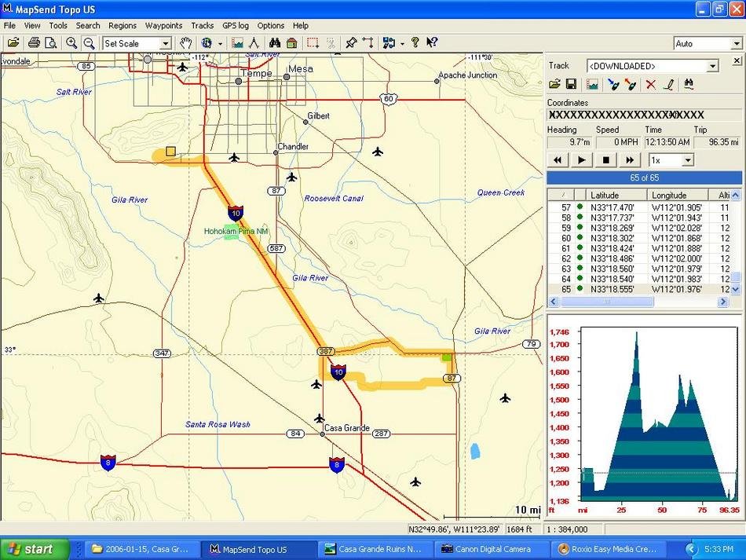Open the Set Scale dropdown
Image resolution: width=746 pixels, height=560 pixels.
tap(165, 44)
